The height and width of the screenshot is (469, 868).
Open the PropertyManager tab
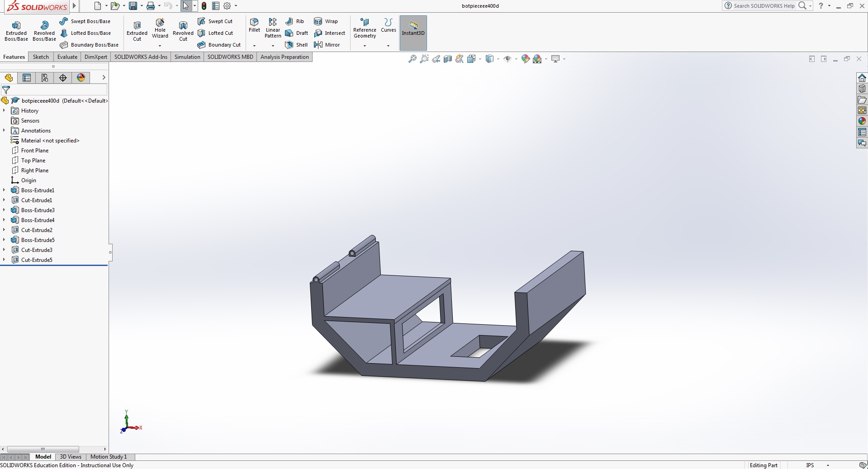27,78
